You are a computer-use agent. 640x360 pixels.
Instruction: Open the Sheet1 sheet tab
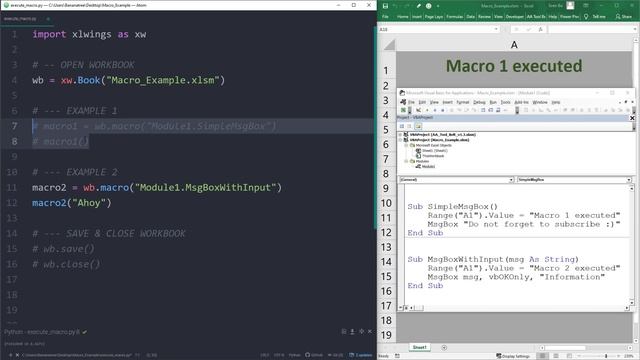pos(419,347)
